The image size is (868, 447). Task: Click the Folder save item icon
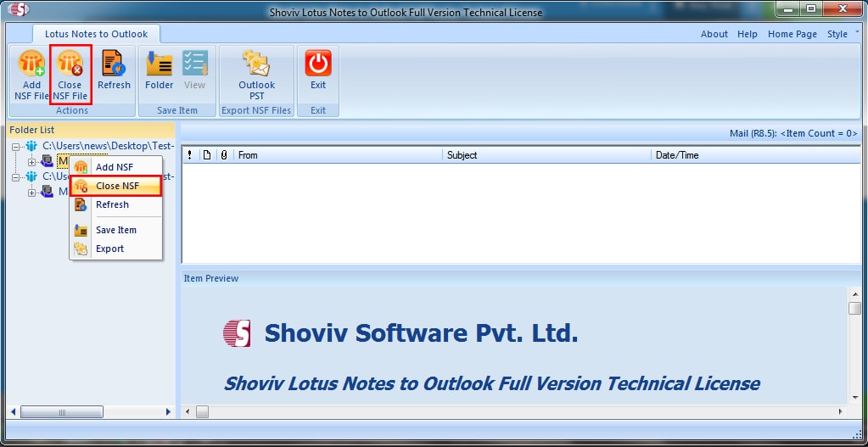coord(160,70)
